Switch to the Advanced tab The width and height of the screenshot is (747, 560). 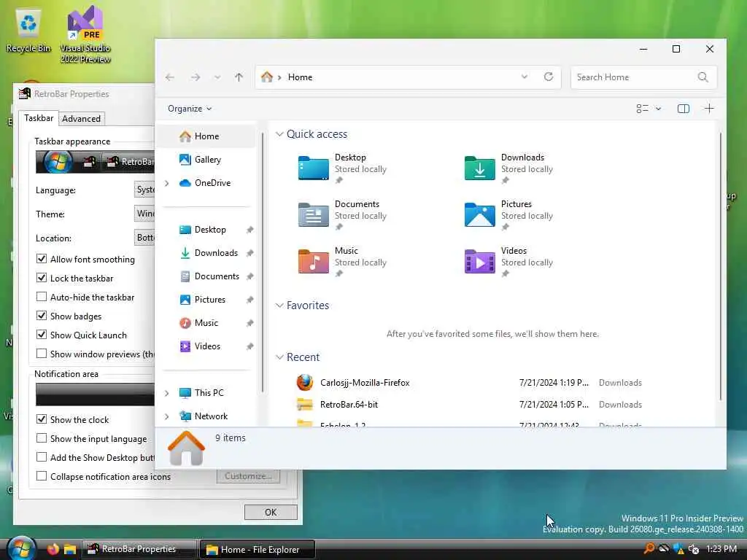(82, 119)
